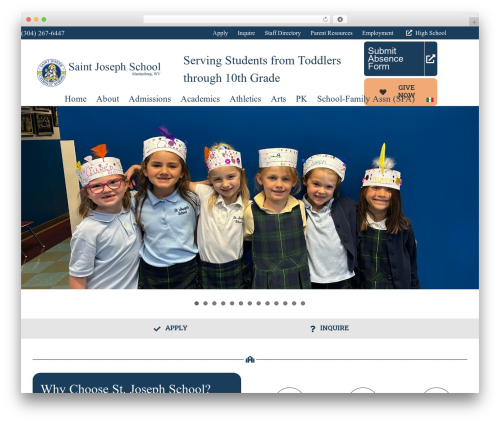This screenshot has height=423, width=500.
Task: Open the Home menu item
Action: coord(76,99)
